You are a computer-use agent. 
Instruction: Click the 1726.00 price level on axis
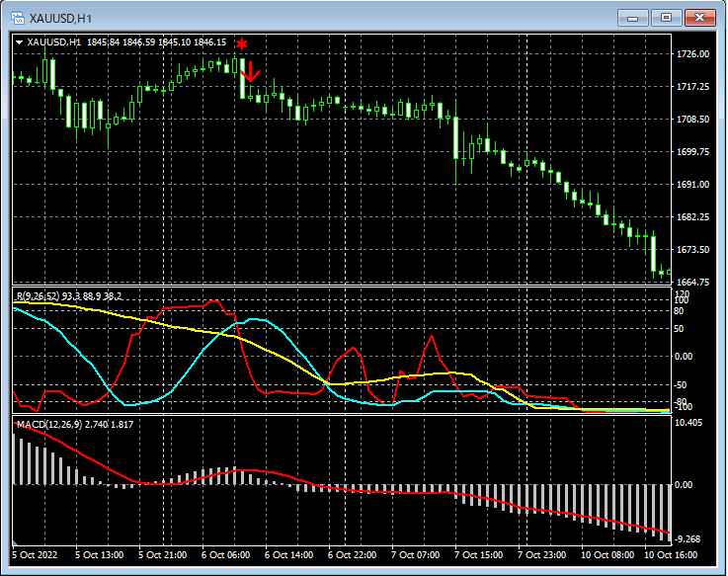coord(694,54)
